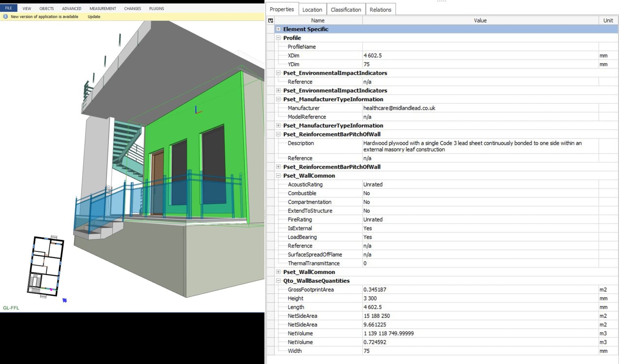Open the PLUGINS menu

pos(156,8)
